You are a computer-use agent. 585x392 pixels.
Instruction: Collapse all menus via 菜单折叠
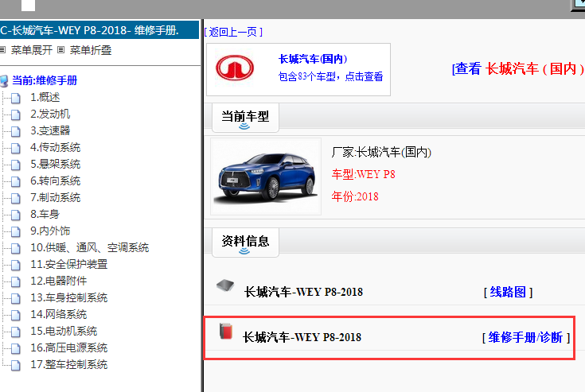[x=91, y=50]
